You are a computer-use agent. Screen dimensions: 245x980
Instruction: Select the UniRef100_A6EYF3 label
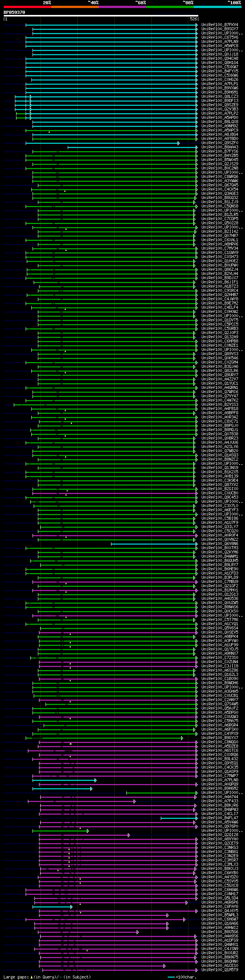tap(220, 510)
